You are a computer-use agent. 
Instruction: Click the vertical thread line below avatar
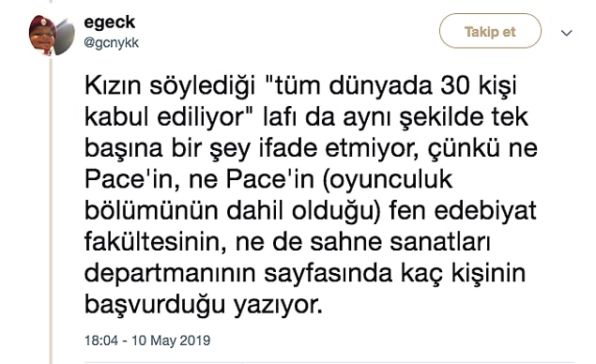(51, 209)
